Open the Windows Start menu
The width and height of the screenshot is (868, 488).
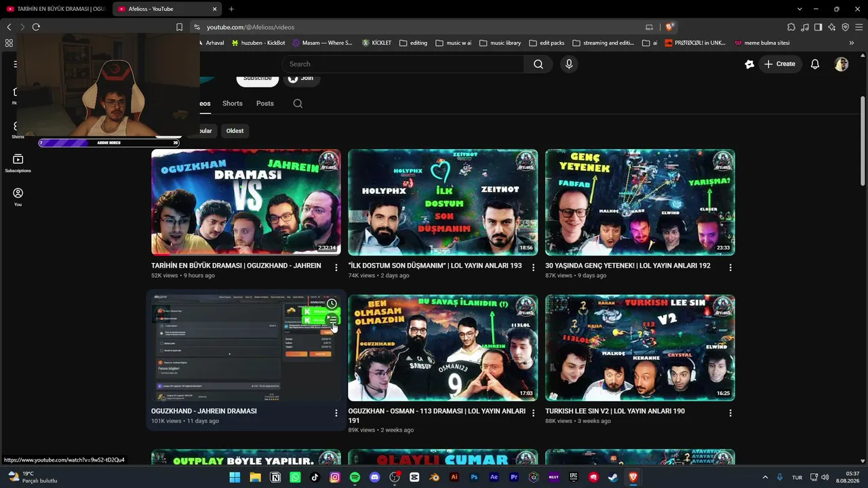(x=235, y=477)
